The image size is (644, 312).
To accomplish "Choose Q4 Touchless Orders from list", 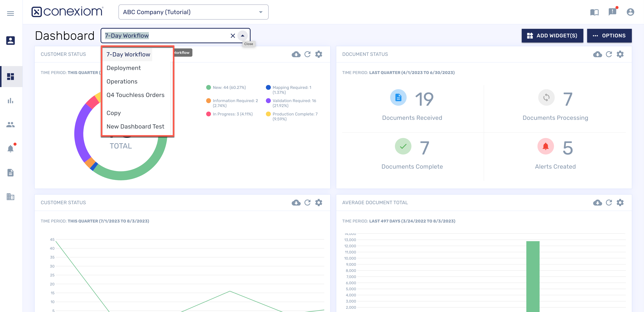I will pos(135,95).
